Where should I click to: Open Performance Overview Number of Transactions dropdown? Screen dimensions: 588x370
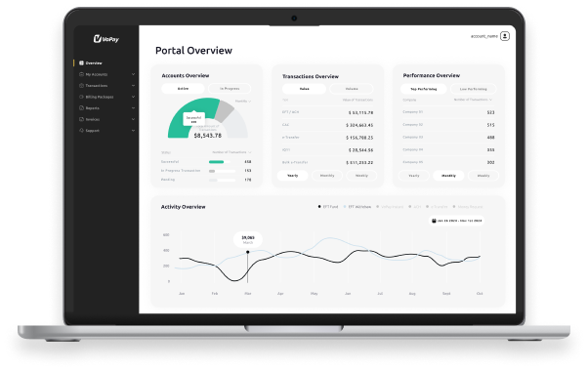pos(473,100)
